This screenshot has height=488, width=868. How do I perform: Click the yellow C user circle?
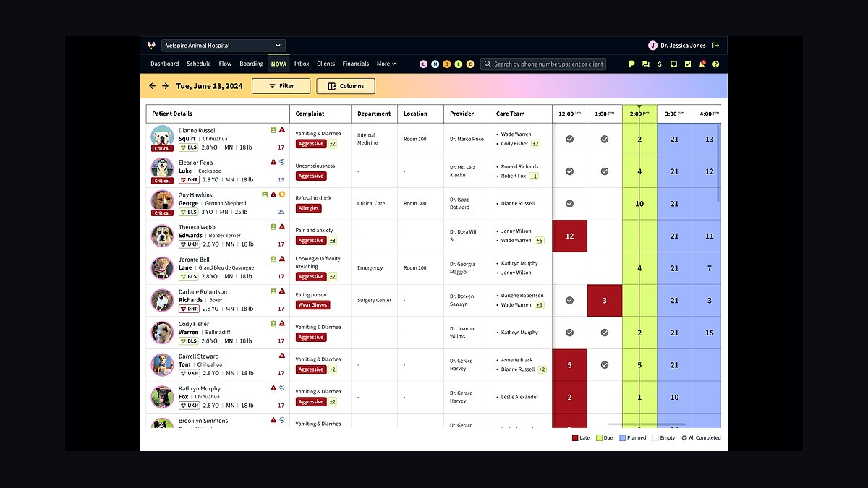pos(470,64)
